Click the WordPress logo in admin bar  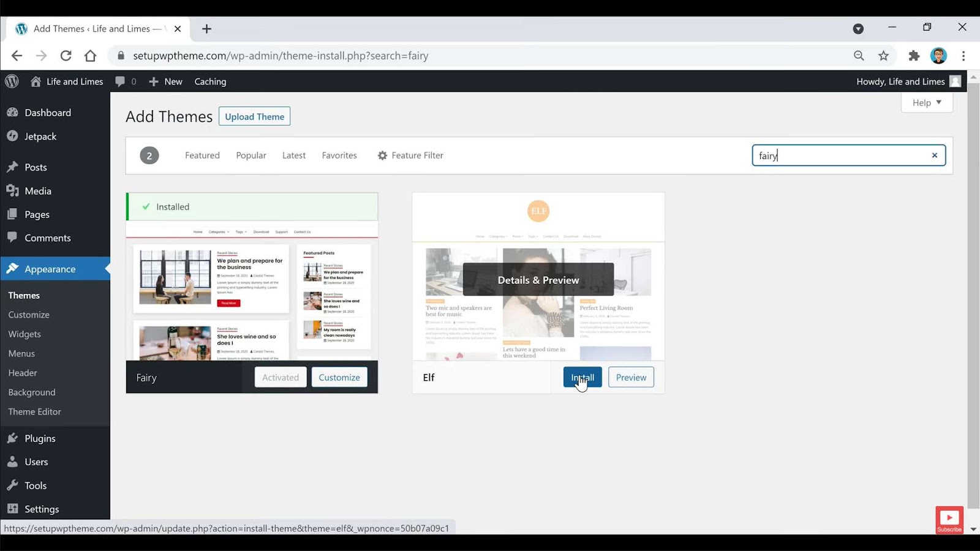click(x=12, y=81)
